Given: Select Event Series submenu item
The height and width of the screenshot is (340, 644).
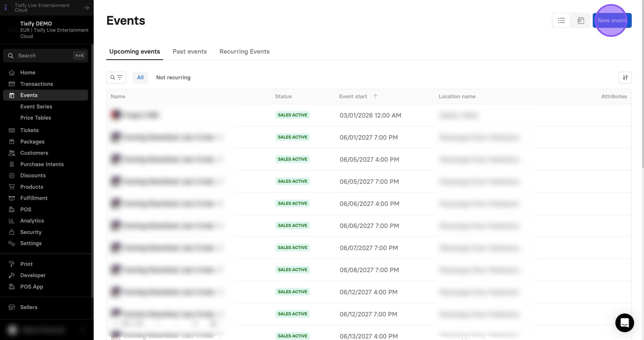Looking at the screenshot, I should [x=36, y=107].
